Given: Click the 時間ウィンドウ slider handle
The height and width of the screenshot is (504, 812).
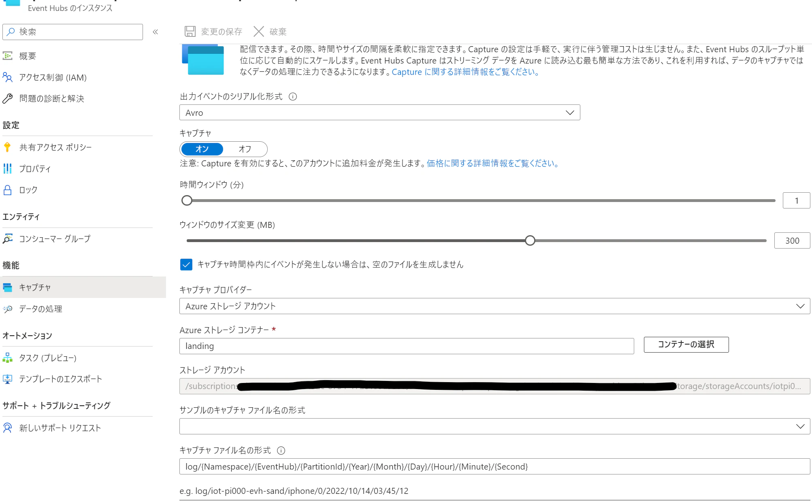Looking at the screenshot, I should [187, 200].
